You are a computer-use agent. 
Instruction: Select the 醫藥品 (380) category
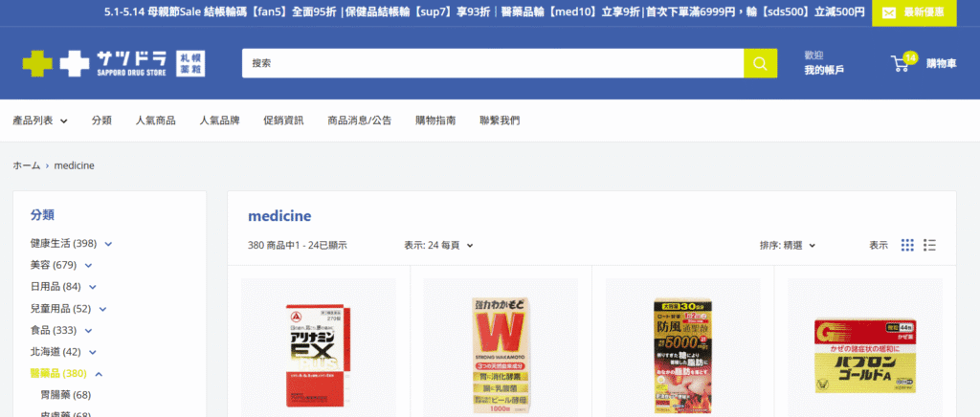tap(58, 373)
